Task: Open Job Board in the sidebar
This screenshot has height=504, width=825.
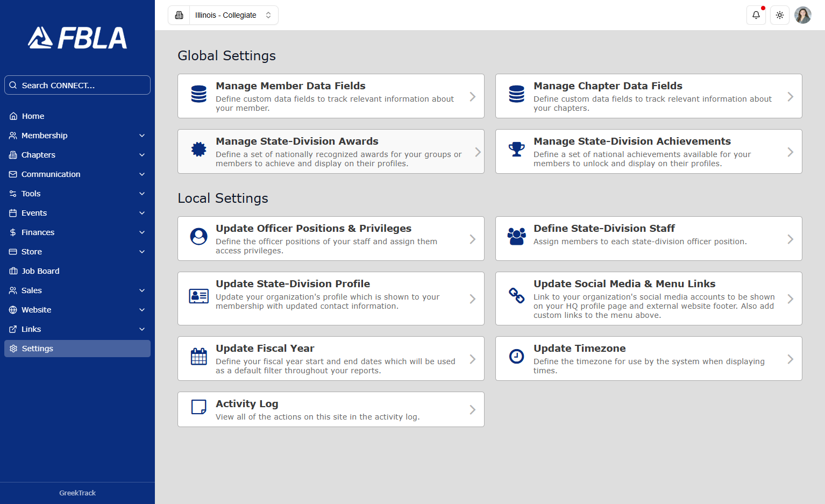Action: click(x=77, y=271)
